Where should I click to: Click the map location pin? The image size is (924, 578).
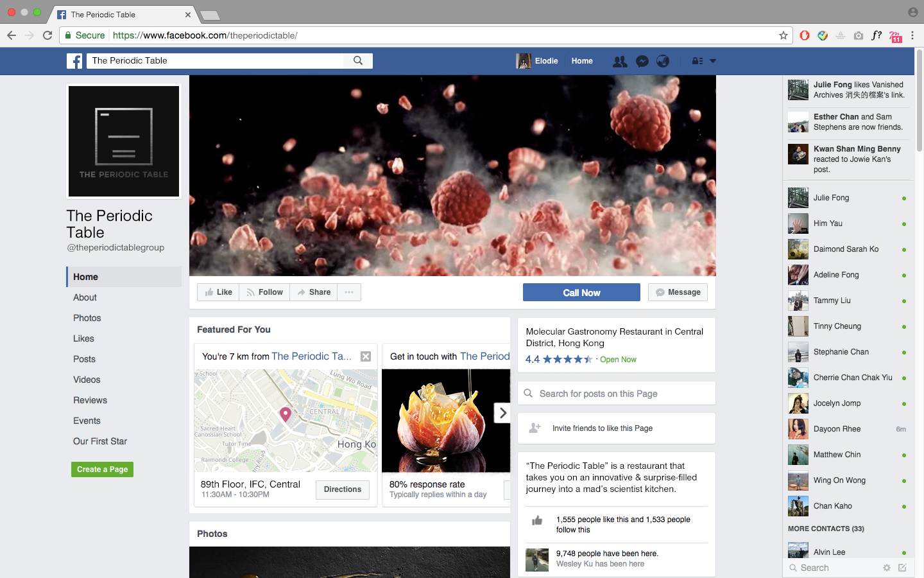(x=286, y=414)
